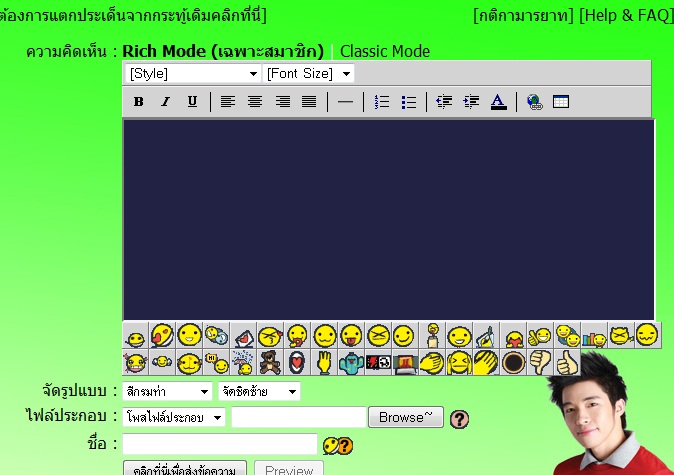Center align the text

click(x=255, y=102)
